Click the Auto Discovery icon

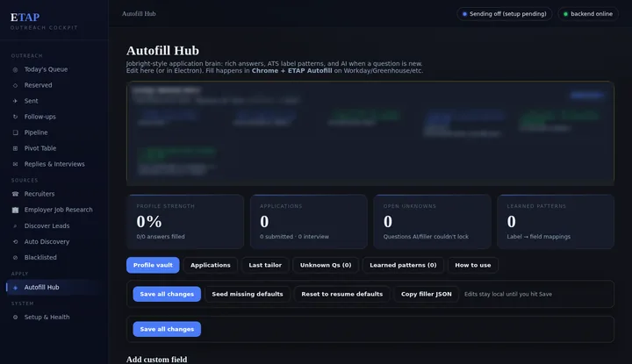point(15,241)
